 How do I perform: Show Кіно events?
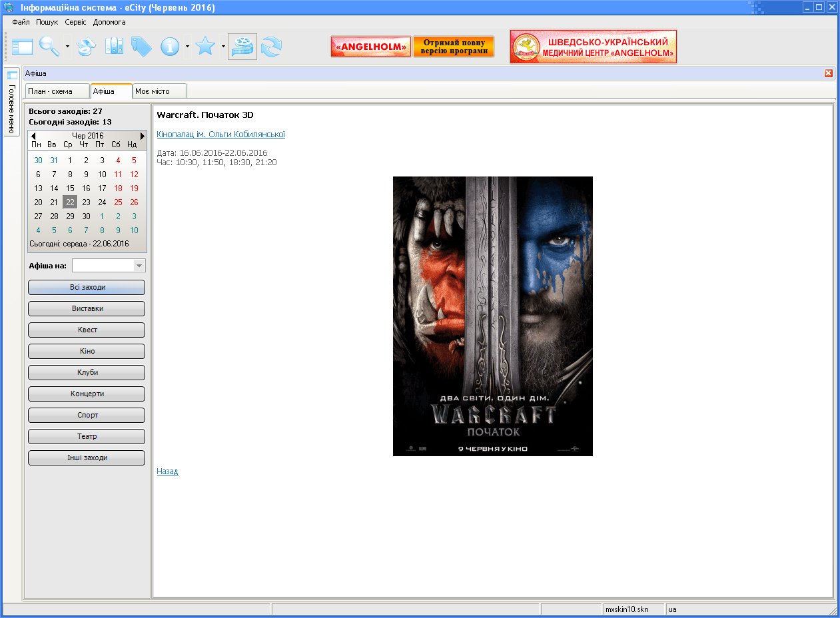pyautogui.click(x=87, y=351)
